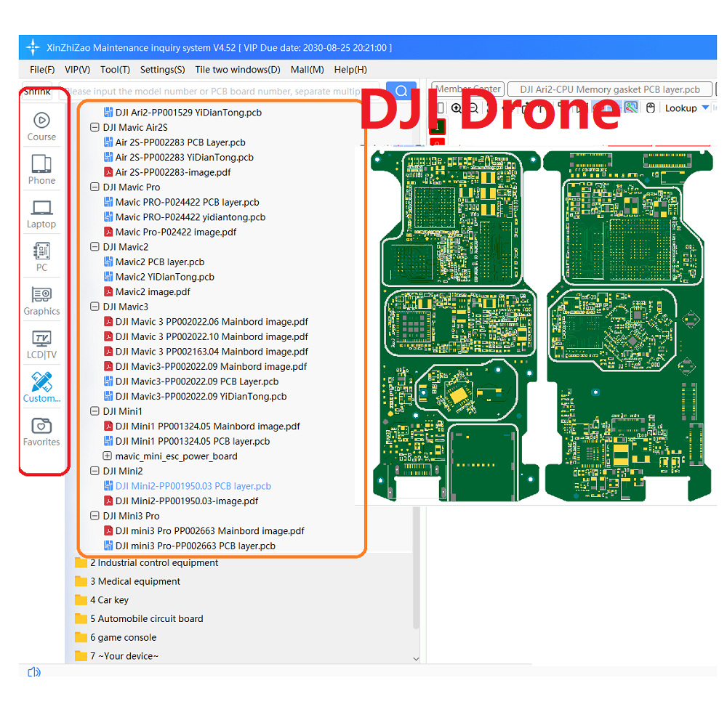Open the VIP(V) menu
The width and height of the screenshot is (727, 728).
[78, 70]
